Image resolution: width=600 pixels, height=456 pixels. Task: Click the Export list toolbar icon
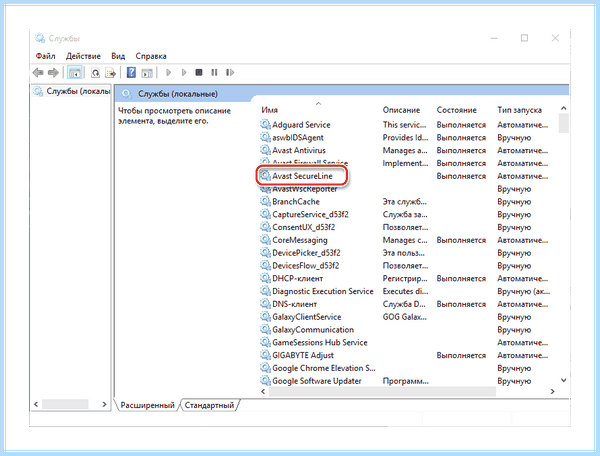pos(111,72)
